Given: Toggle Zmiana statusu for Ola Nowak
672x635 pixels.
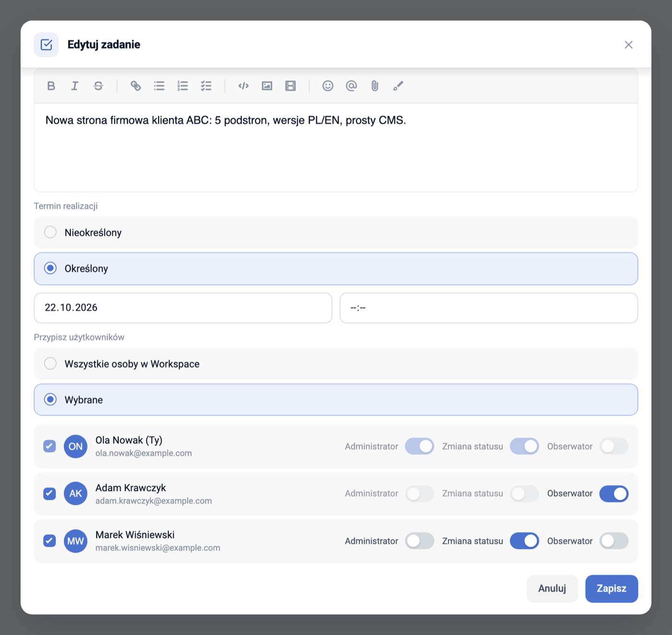Looking at the screenshot, I should tap(525, 446).
